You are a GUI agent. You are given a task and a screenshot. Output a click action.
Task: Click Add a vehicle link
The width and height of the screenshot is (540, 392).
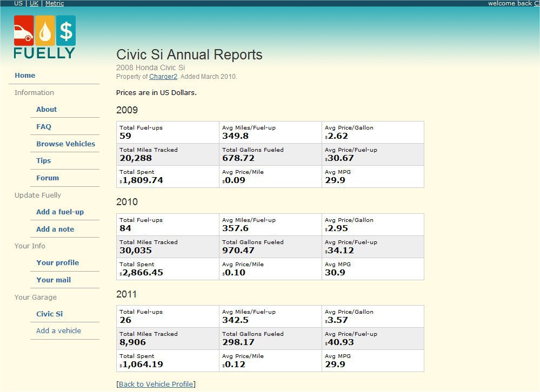tap(58, 330)
